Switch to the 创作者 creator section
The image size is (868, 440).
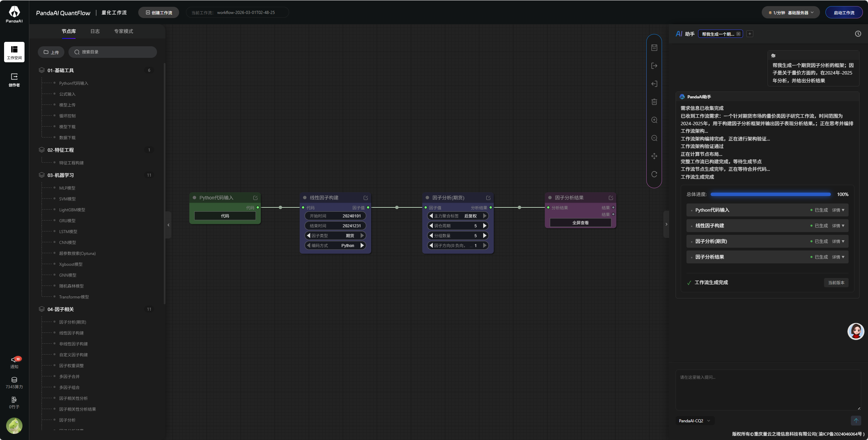point(14,80)
